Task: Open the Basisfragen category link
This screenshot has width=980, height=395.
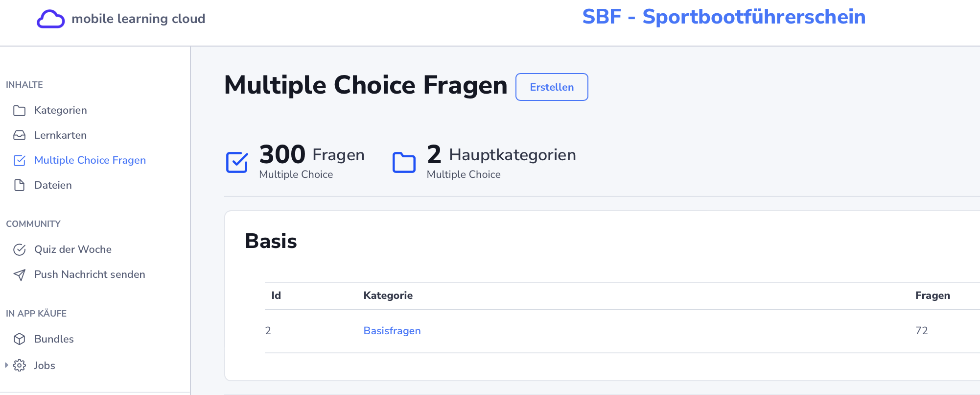Action: click(392, 331)
